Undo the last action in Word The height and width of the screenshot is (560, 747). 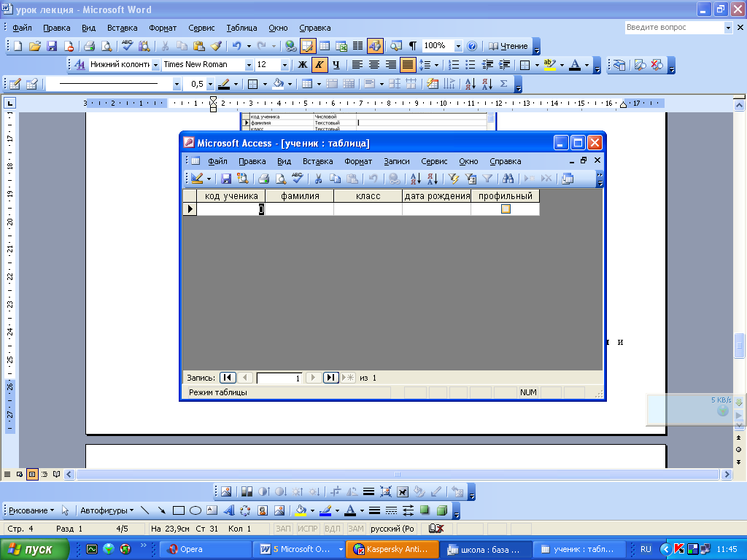pos(237,46)
